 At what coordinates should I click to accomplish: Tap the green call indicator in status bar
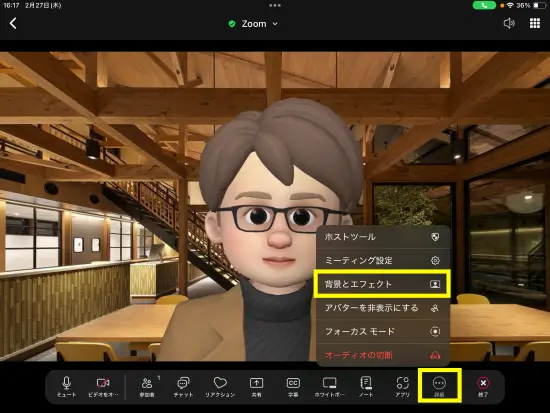point(484,5)
